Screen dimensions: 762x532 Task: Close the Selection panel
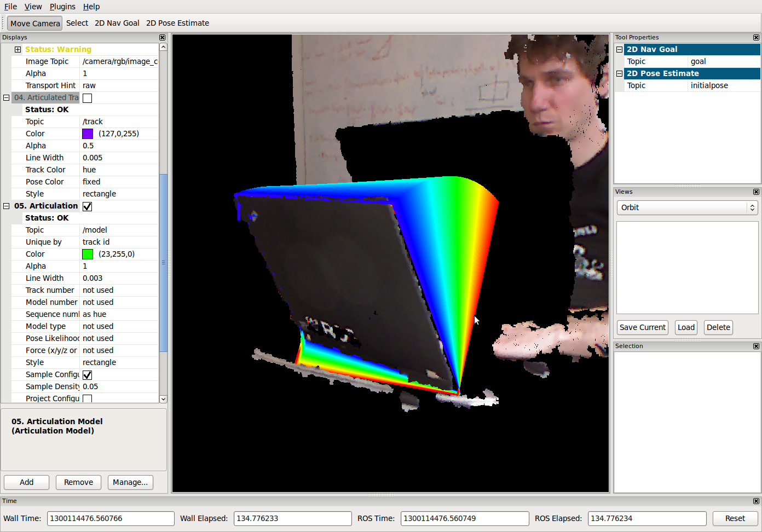point(756,346)
